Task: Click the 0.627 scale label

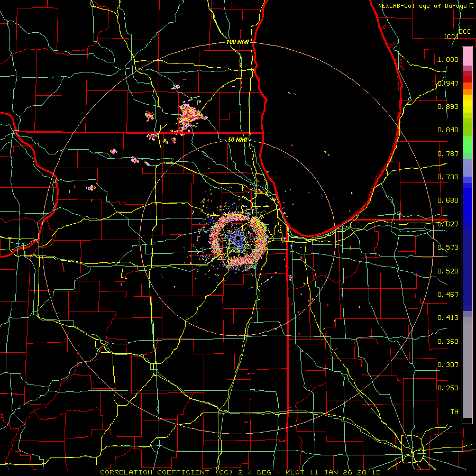Action: click(x=448, y=224)
